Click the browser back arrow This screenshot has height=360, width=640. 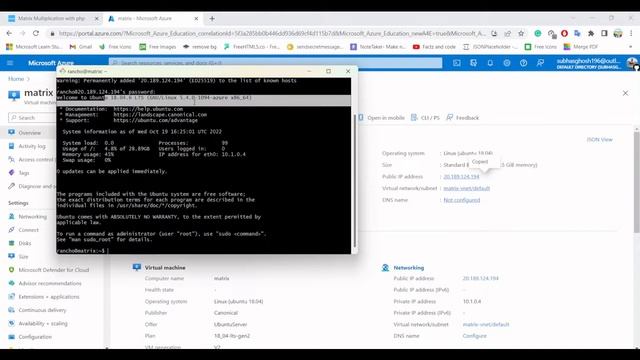click(9, 33)
